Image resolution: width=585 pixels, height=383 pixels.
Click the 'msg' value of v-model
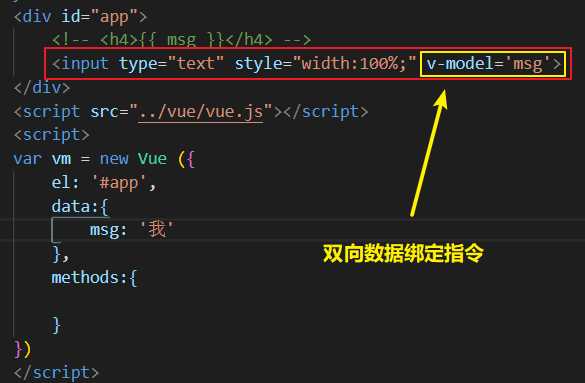[527, 63]
